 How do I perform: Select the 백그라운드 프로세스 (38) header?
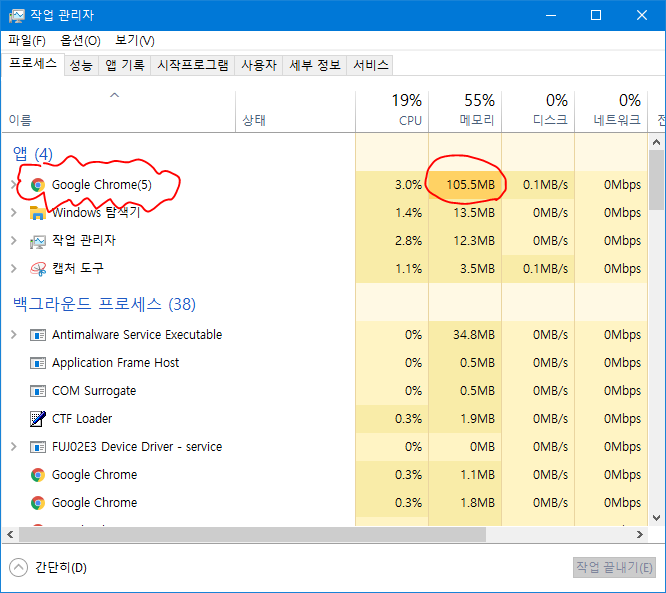click(104, 304)
